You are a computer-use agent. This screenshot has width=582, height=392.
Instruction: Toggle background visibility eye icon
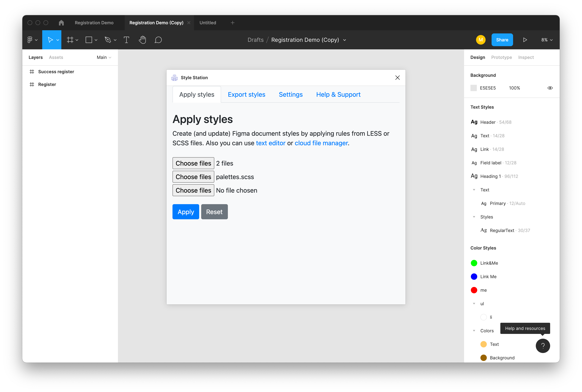[x=550, y=88]
